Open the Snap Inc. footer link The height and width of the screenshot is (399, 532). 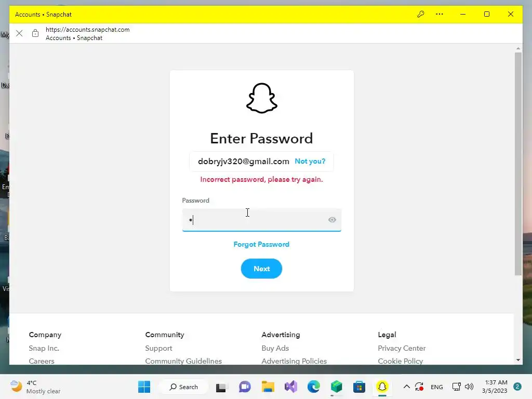[44, 348]
